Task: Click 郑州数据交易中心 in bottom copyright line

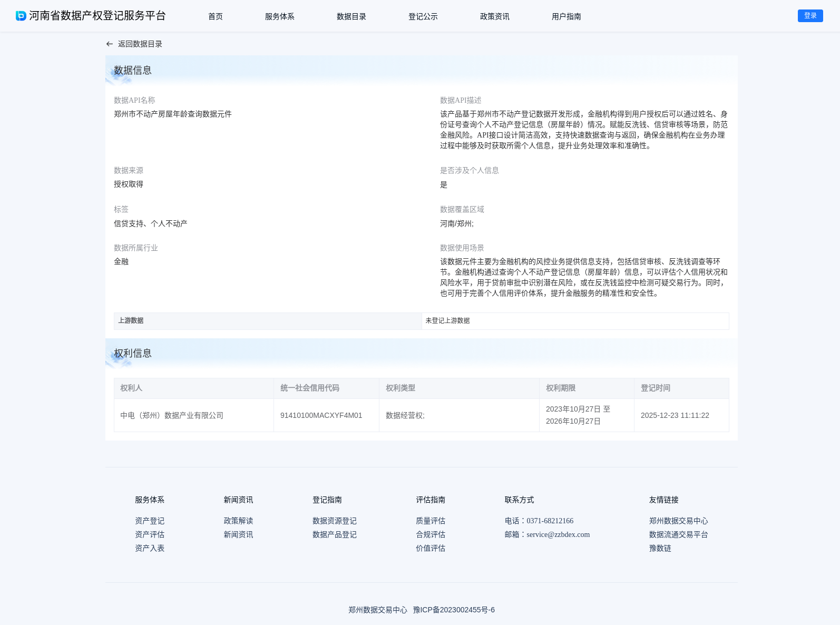Action: pos(378,610)
